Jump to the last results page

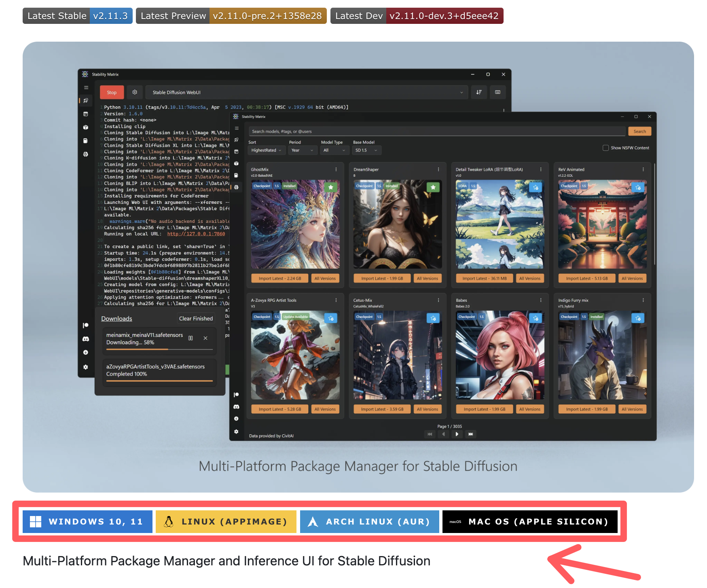pos(470,434)
